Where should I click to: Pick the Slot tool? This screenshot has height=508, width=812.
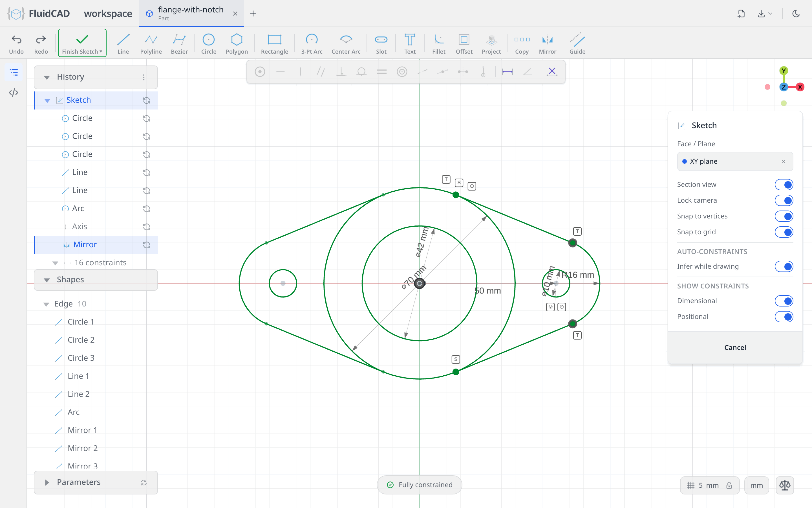[381, 43]
